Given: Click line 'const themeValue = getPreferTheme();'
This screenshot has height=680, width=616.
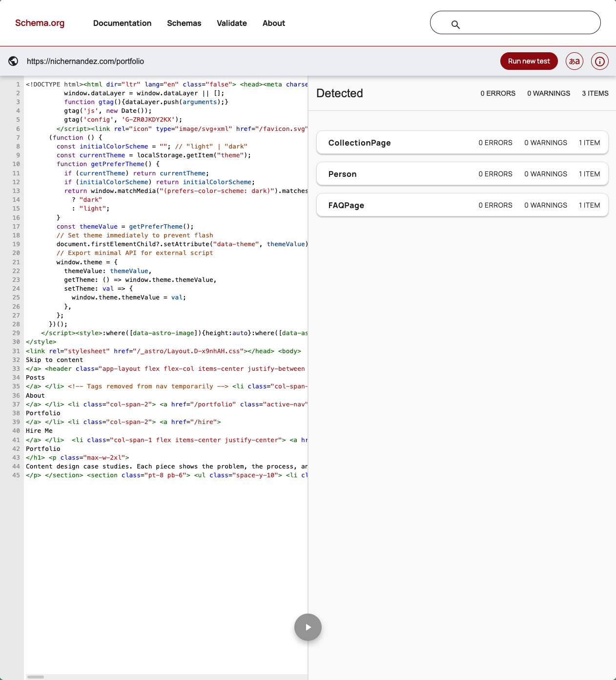Looking at the screenshot, I should coord(125,227).
